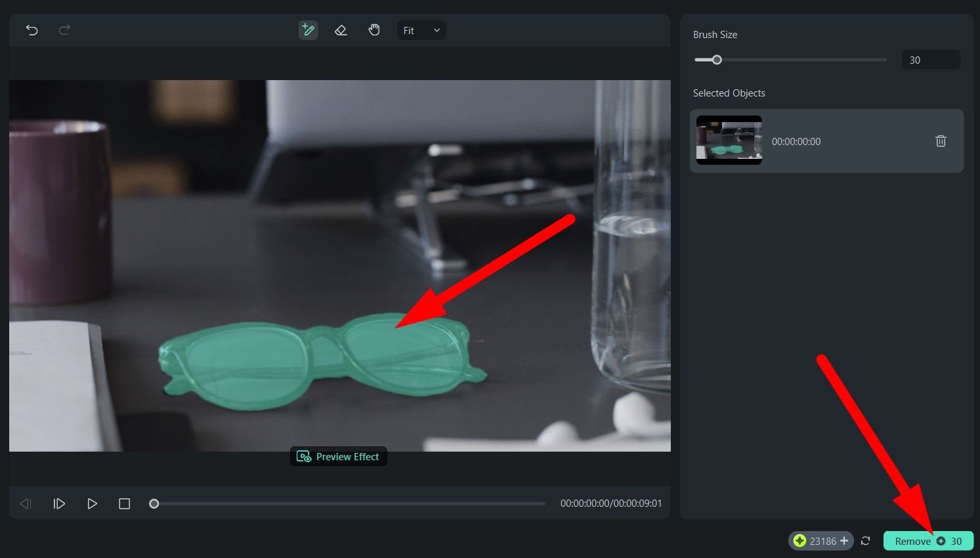
Task: Click the Selected Objects label
Action: [729, 93]
